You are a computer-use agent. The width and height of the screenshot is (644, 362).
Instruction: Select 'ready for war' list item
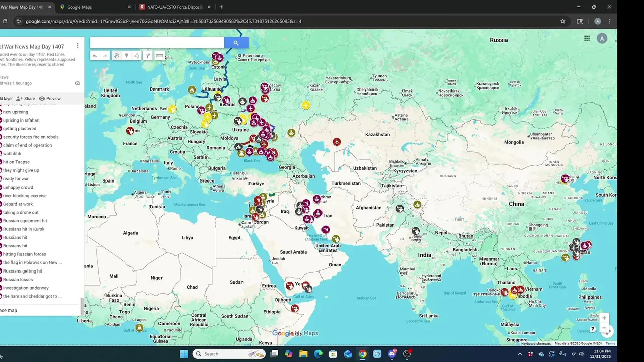tap(16, 179)
